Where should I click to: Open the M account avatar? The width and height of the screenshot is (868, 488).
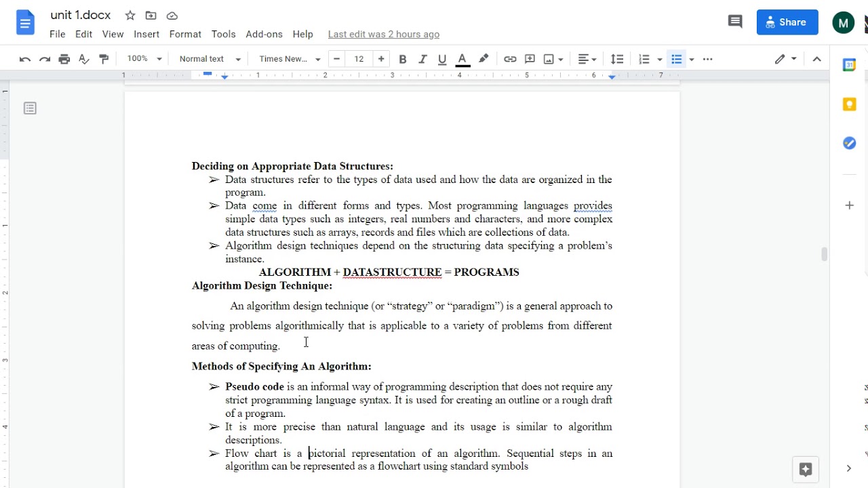(844, 23)
